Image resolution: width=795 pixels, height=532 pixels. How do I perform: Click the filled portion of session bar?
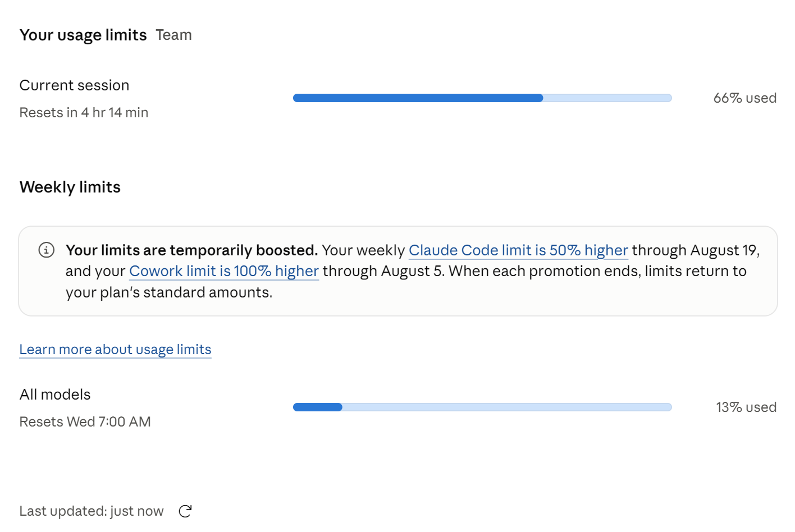(x=418, y=98)
